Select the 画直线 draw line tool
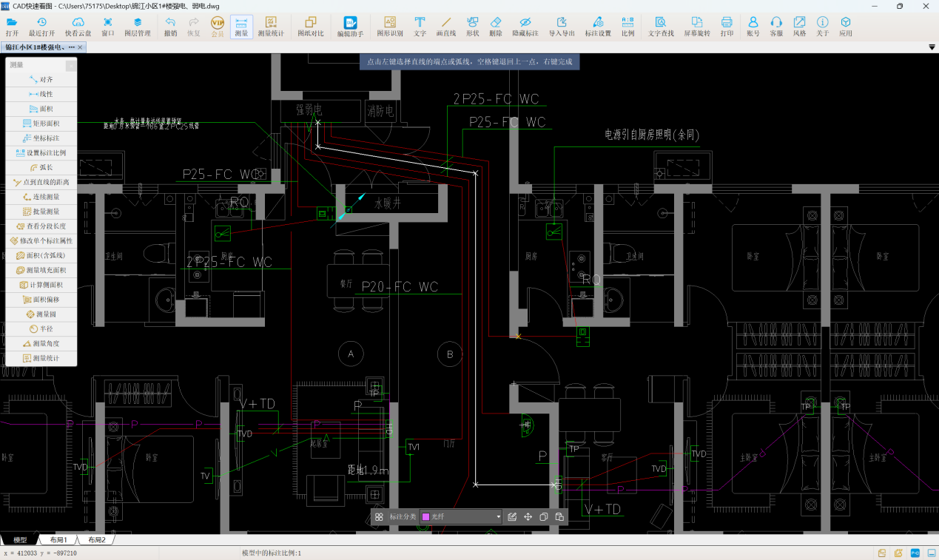The width and height of the screenshot is (939, 560). tap(446, 27)
